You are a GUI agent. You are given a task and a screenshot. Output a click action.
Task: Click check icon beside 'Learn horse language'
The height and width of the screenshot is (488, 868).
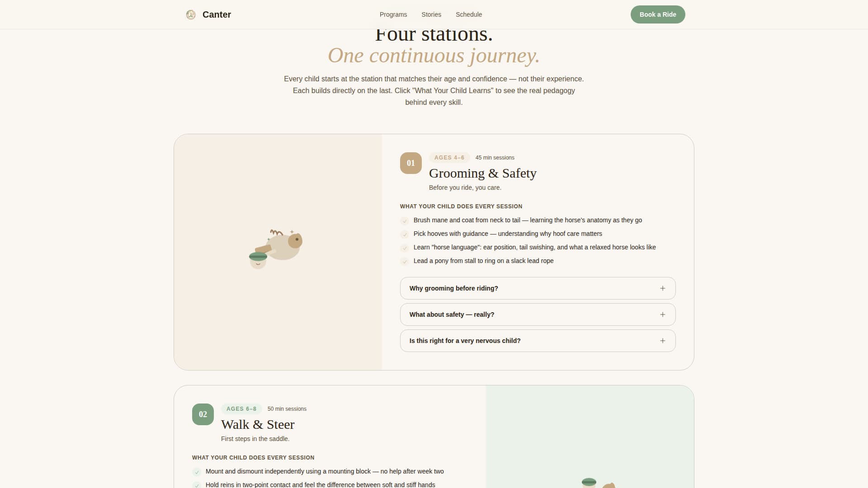point(405,248)
